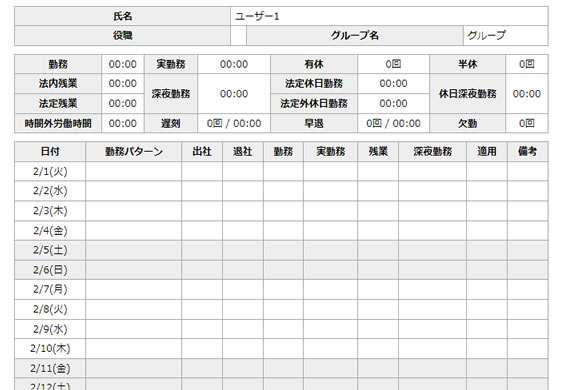Click the 備考 column header

coord(527,152)
